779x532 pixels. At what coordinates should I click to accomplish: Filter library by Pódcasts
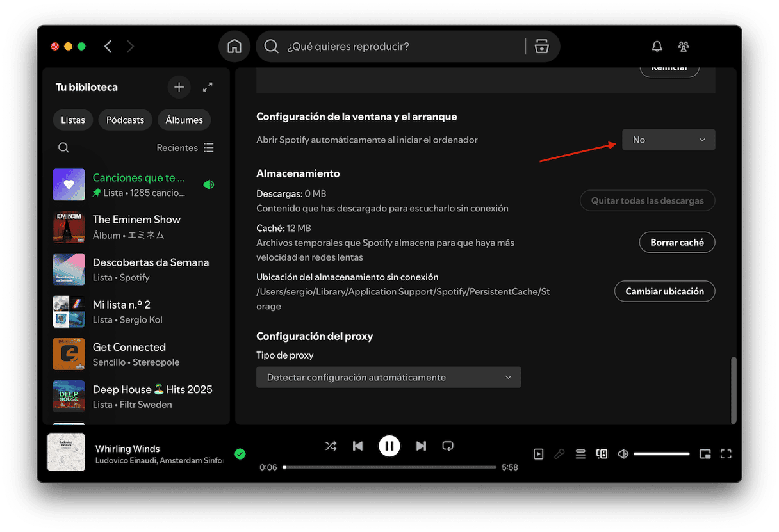click(125, 120)
